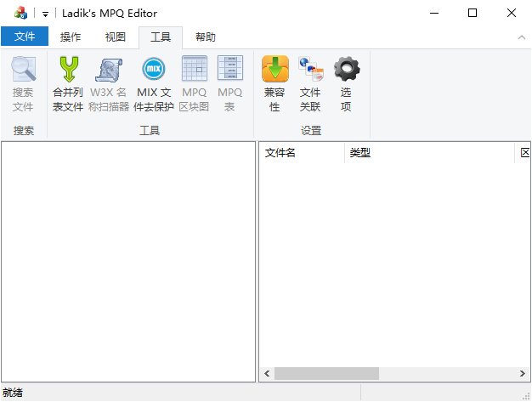Select the MIX 文件去保护 tool
Screen dimensions: 532x402
[154, 84]
